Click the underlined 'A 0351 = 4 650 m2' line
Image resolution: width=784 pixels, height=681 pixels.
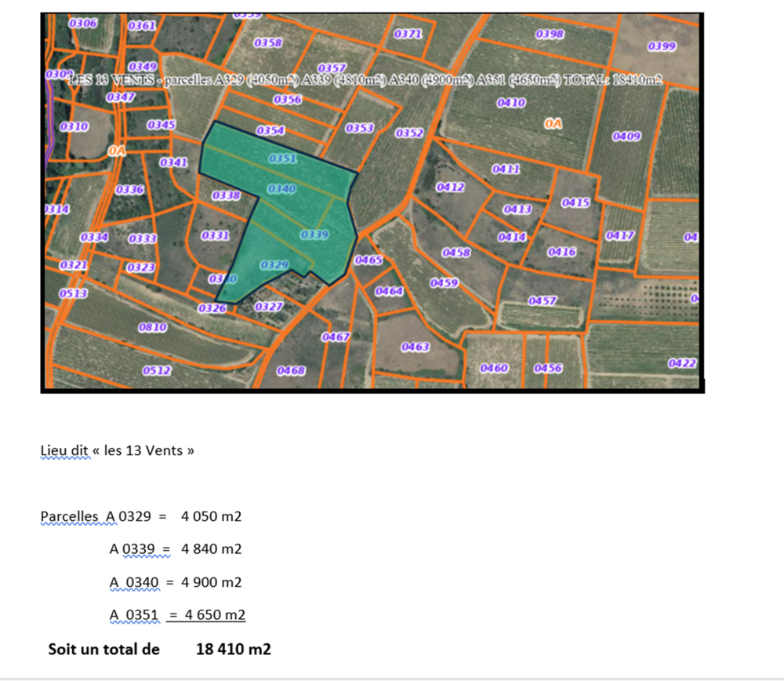(177, 614)
